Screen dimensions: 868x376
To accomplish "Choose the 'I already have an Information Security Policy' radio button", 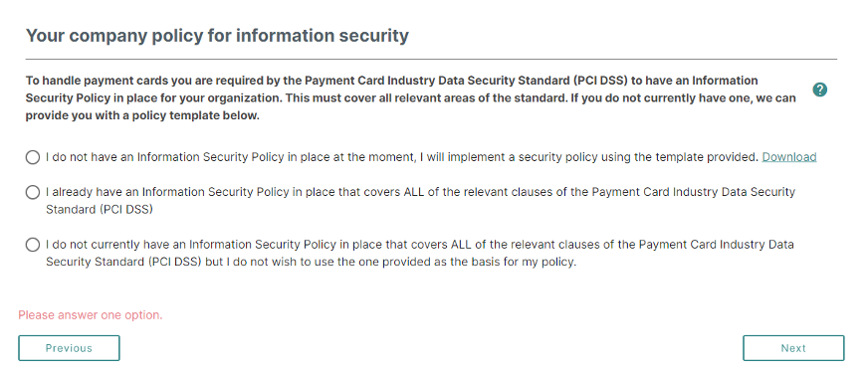I will coord(33,192).
